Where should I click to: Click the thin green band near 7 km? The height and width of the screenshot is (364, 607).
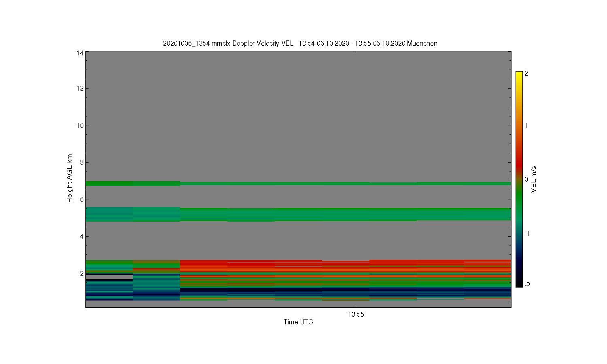click(298, 184)
